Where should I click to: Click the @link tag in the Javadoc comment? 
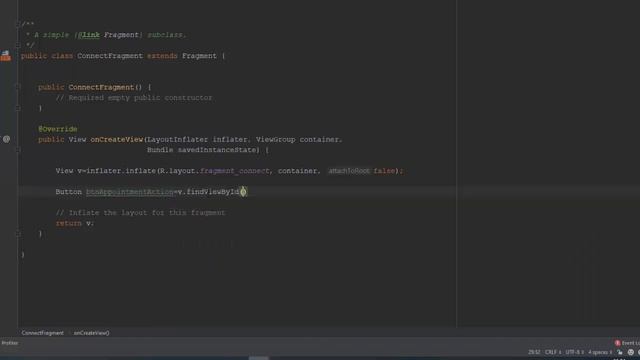coord(89,35)
